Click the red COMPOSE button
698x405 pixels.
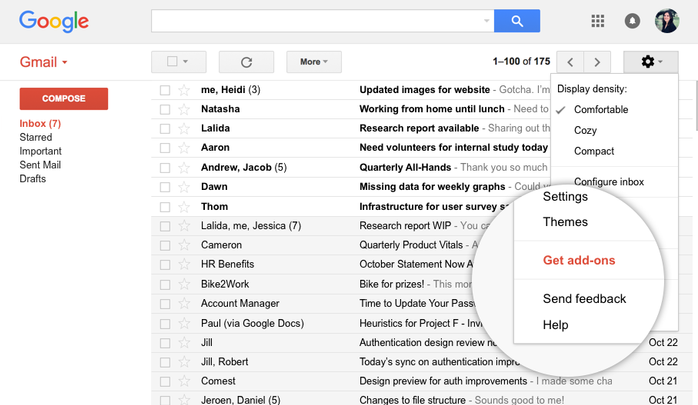pos(64,98)
